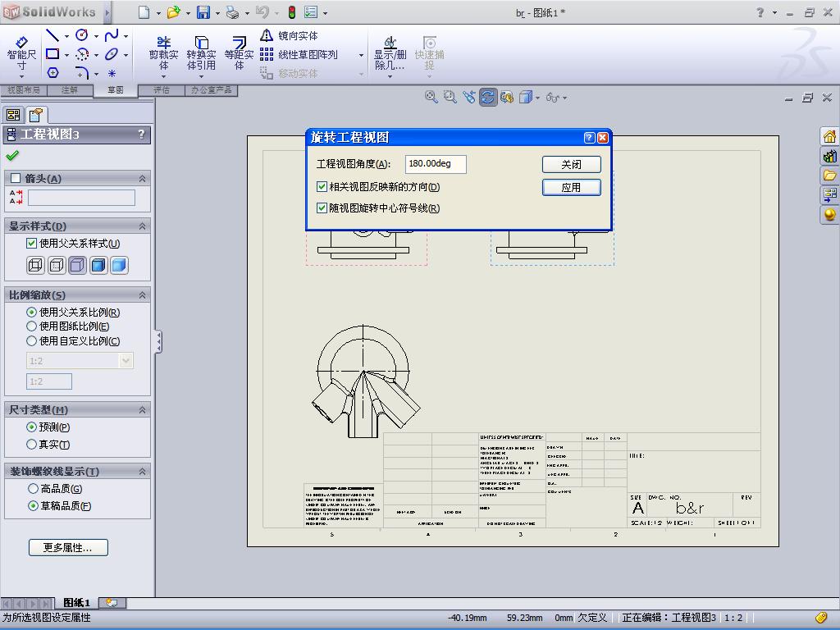Click the 应用 button in rotate dialog
This screenshot has height=630, width=840.
(571, 188)
